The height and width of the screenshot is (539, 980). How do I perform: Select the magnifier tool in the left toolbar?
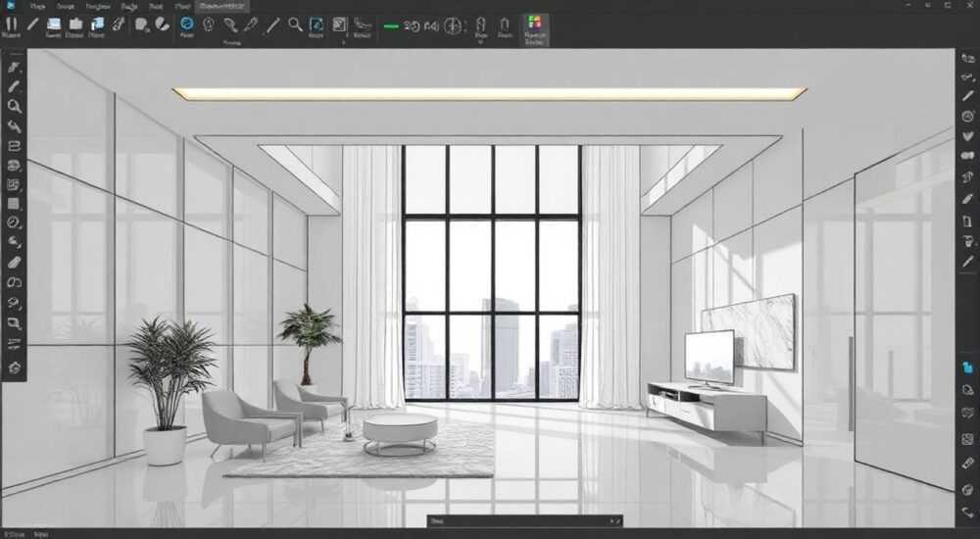click(x=14, y=106)
